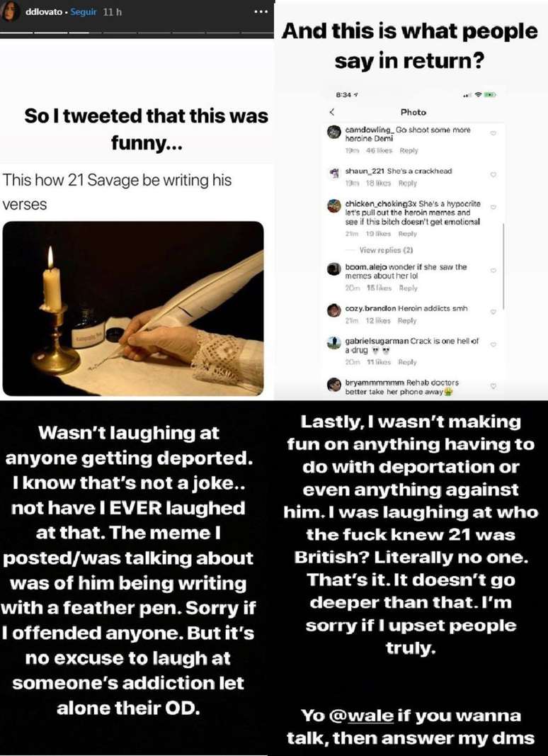Open ddlovato's profile avatar
Image resolution: width=548 pixels, height=756 pixels.
(10, 11)
